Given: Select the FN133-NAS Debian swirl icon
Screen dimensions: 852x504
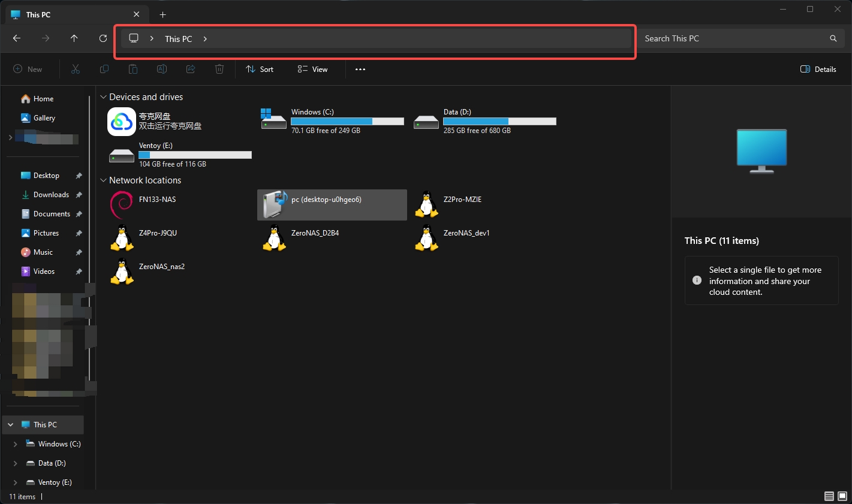Looking at the screenshot, I should coord(122,205).
